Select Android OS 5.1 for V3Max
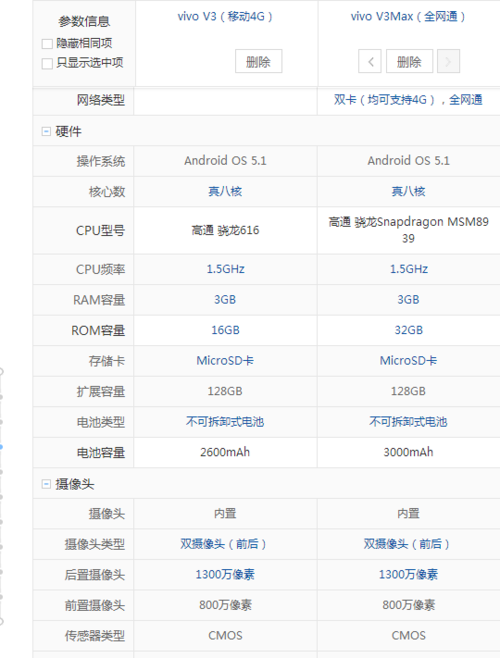Image resolution: width=500 pixels, height=658 pixels. click(408, 161)
